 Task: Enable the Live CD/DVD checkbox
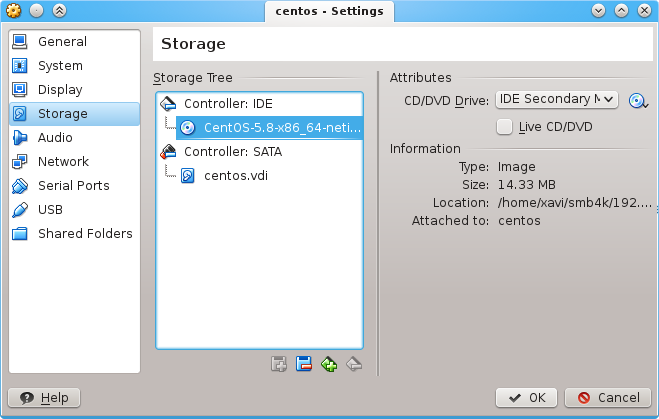click(x=504, y=126)
